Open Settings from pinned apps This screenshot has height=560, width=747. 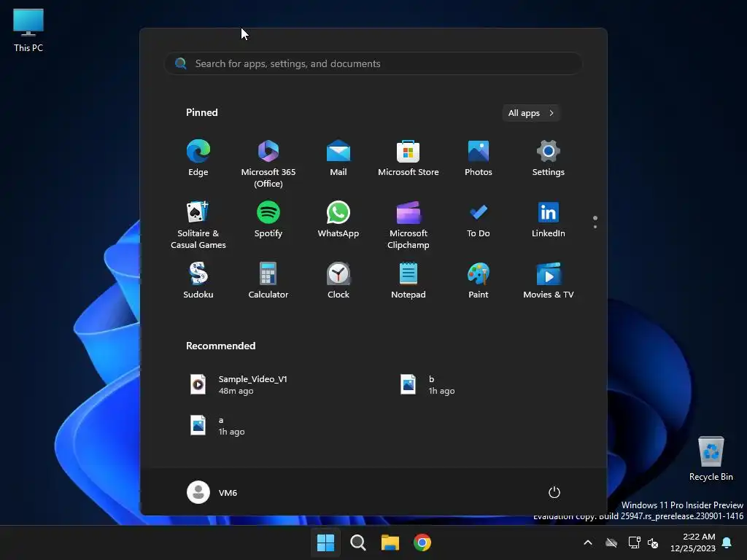coord(549,158)
